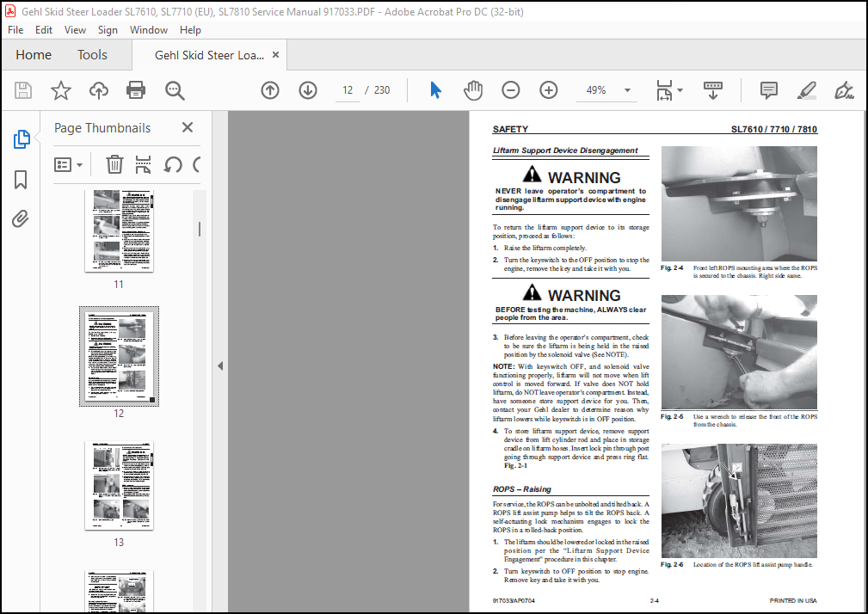The image size is (868, 614).
Task: Close the Page Thumbnails panel
Action: (x=188, y=128)
